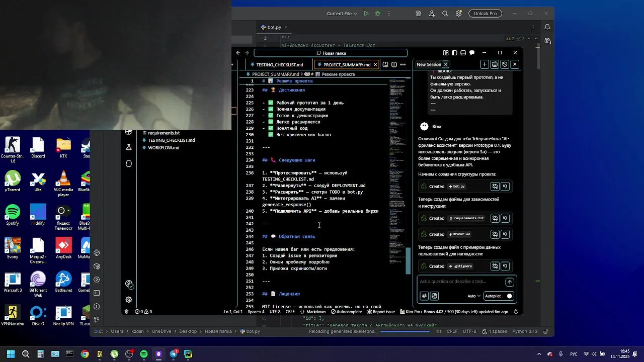Open Spotify from the Windows taskbar
Viewport: 644px width, 362px height.
[144, 354]
